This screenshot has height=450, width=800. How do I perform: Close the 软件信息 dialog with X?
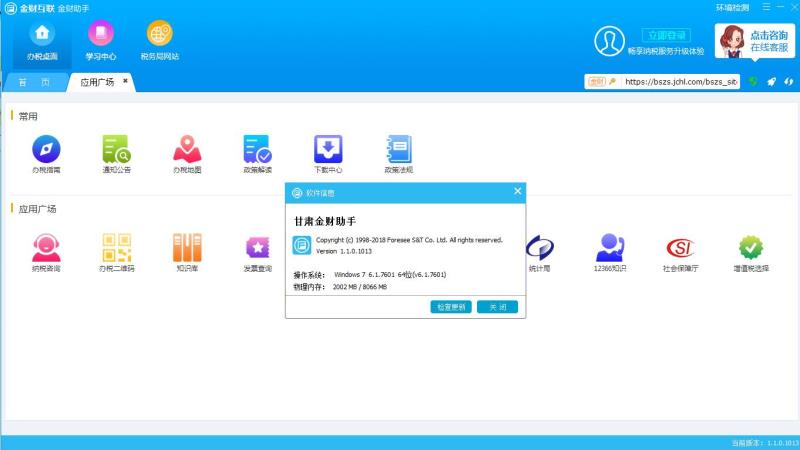(x=518, y=191)
